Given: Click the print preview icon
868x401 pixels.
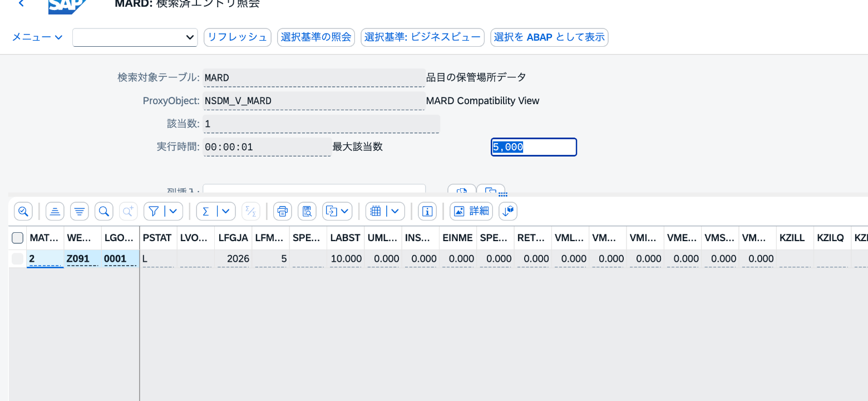Looking at the screenshot, I should 307,211.
